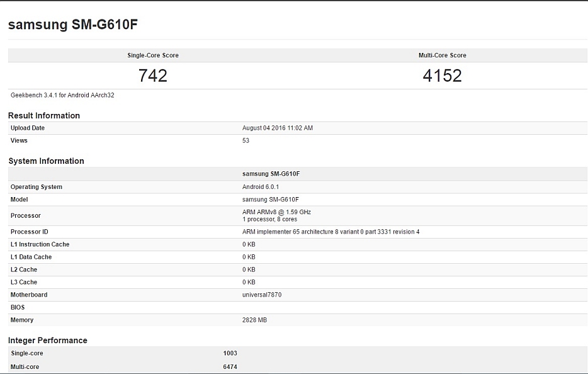Viewport: 588px width, 374px height.
Task: Click the "Processor" row label
Action: tap(26, 216)
